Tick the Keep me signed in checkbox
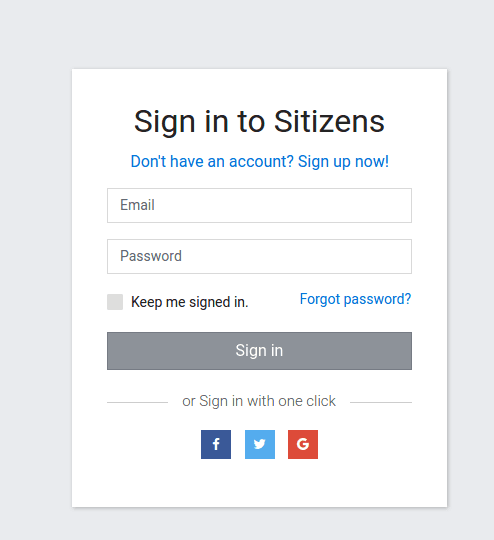This screenshot has width=494, height=540. click(115, 302)
